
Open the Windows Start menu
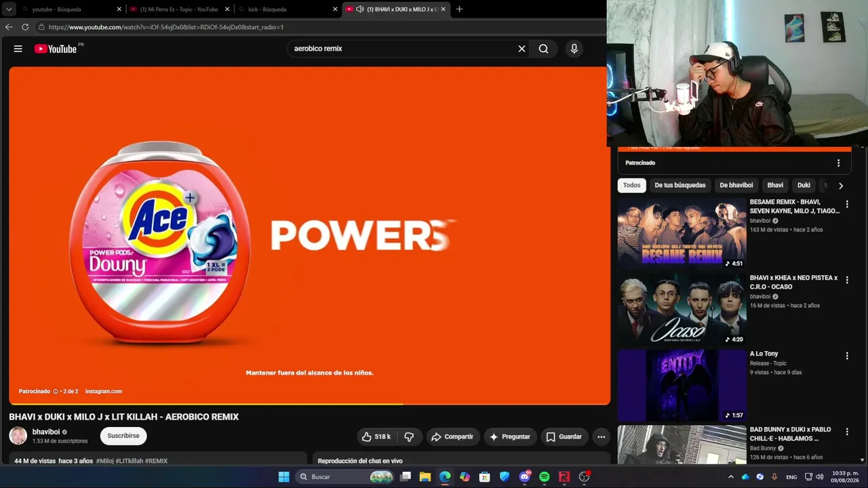tap(283, 476)
